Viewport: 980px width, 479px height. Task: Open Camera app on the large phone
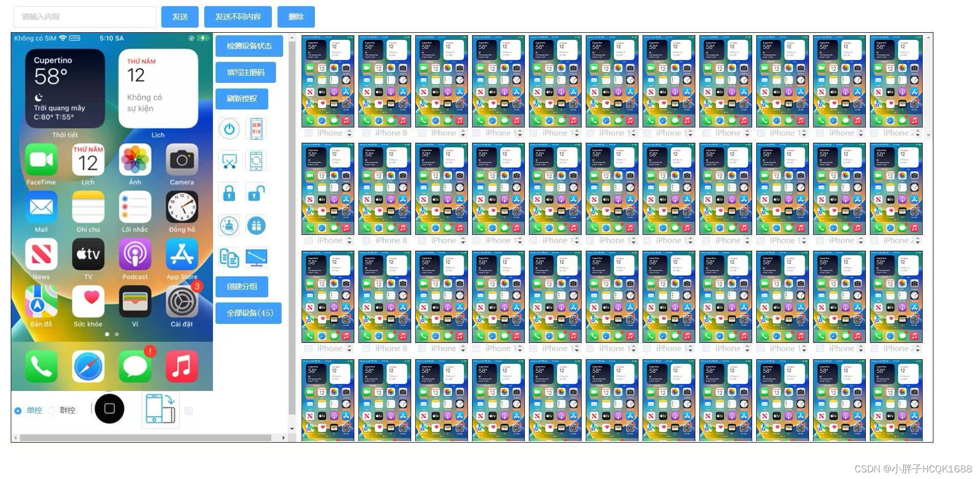[182, 160]
